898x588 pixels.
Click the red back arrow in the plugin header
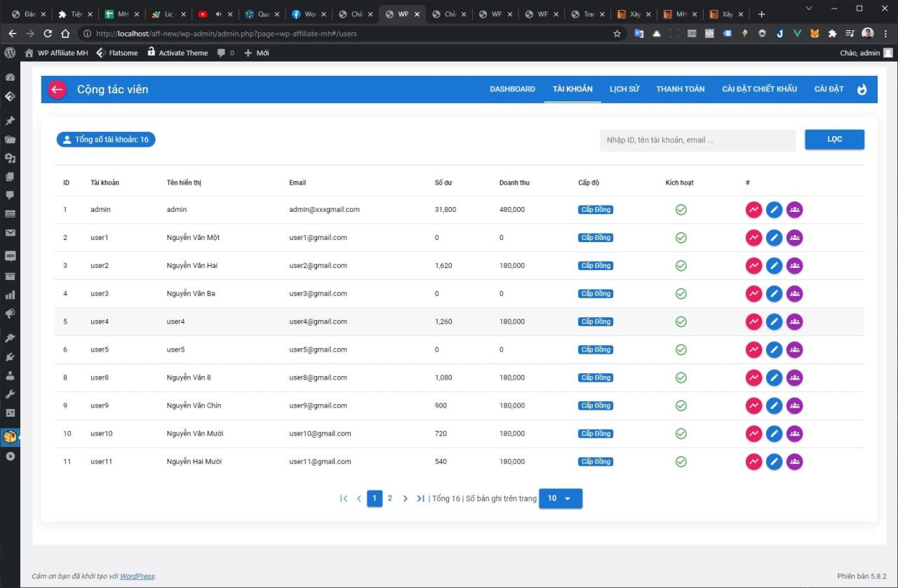coord(57,89)
